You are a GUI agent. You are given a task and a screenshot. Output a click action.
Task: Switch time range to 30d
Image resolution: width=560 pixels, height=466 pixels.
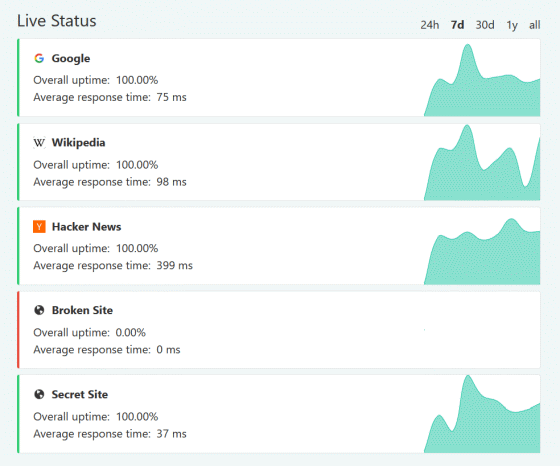point(485,25)
